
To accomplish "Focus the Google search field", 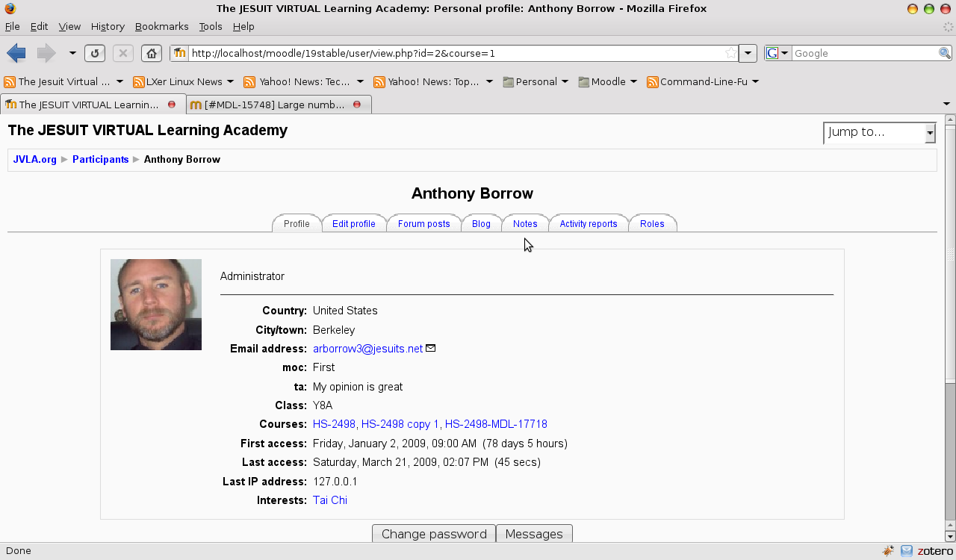I will click(x=865, y=53).
